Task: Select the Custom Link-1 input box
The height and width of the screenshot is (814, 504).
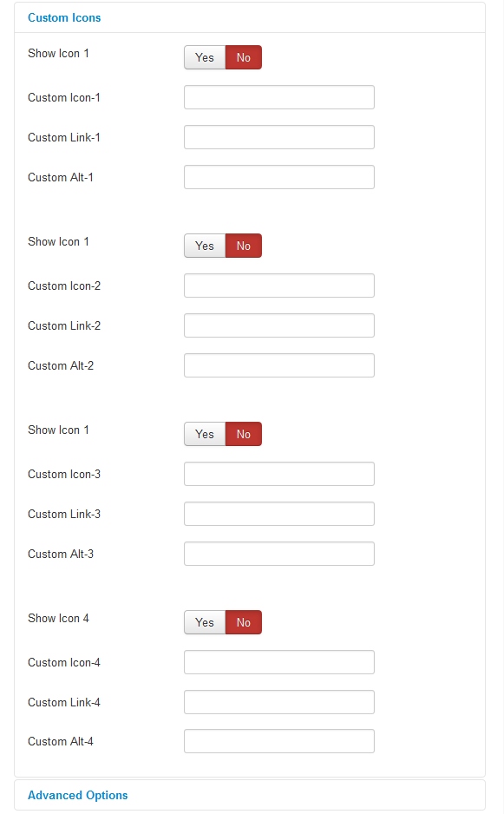Action: click(278, 137)
